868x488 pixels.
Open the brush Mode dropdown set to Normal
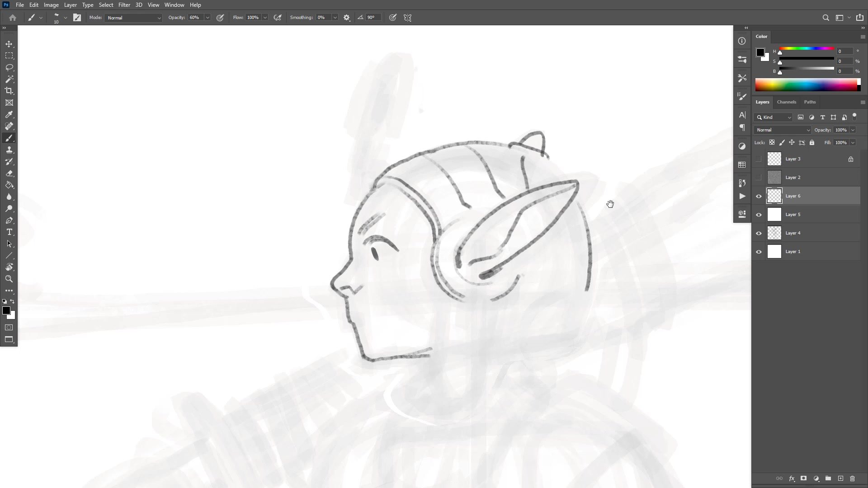(x=133, y=18)
